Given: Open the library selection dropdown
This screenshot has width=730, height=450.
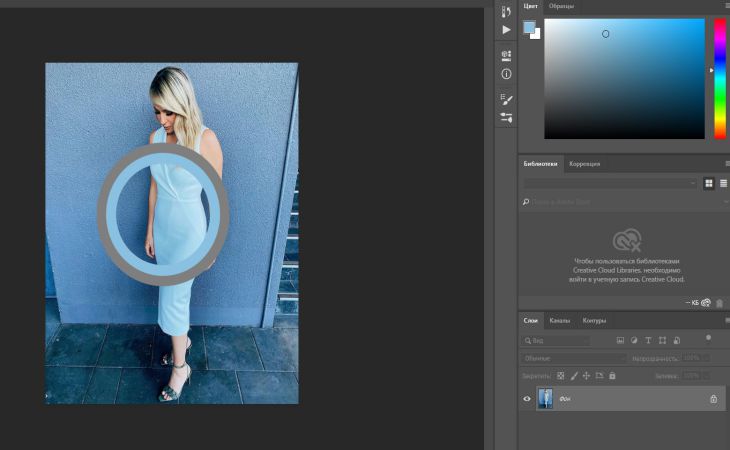Looking at the screenshot, I should (610, 183).
